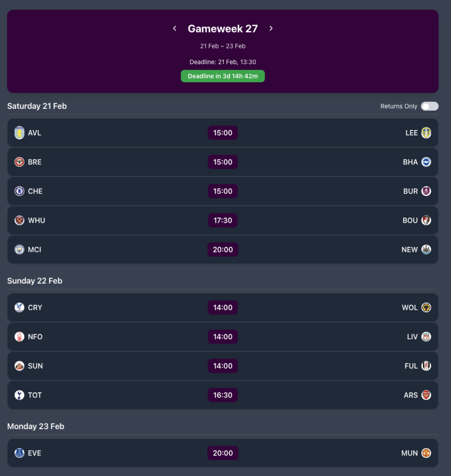This screenshot has width=451, height=476.
Task: Go to previous gameweek arrow
Action: coord(175,29)
